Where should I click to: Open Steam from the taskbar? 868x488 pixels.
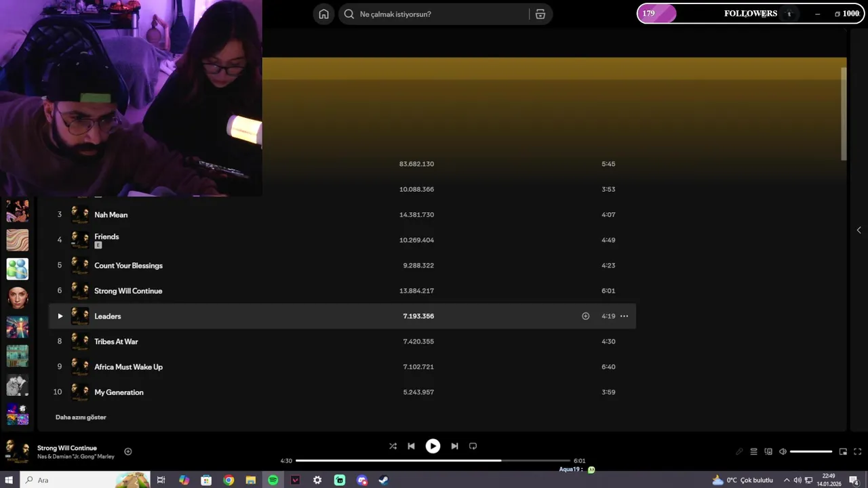tap(383, 480)
